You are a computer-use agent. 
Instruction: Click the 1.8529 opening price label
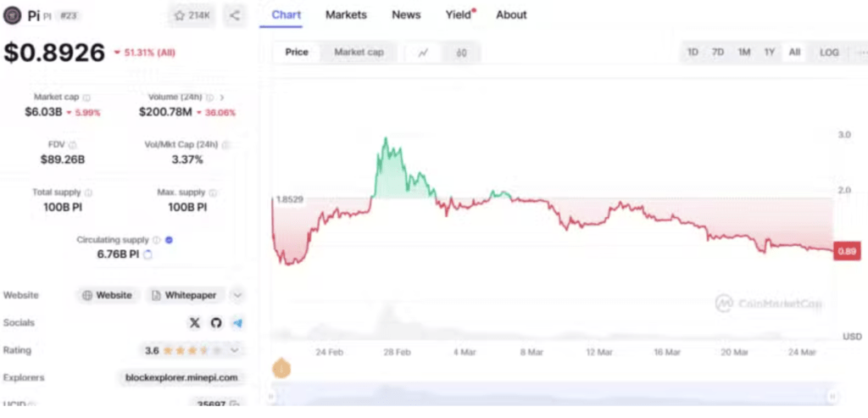pos(289,199)
